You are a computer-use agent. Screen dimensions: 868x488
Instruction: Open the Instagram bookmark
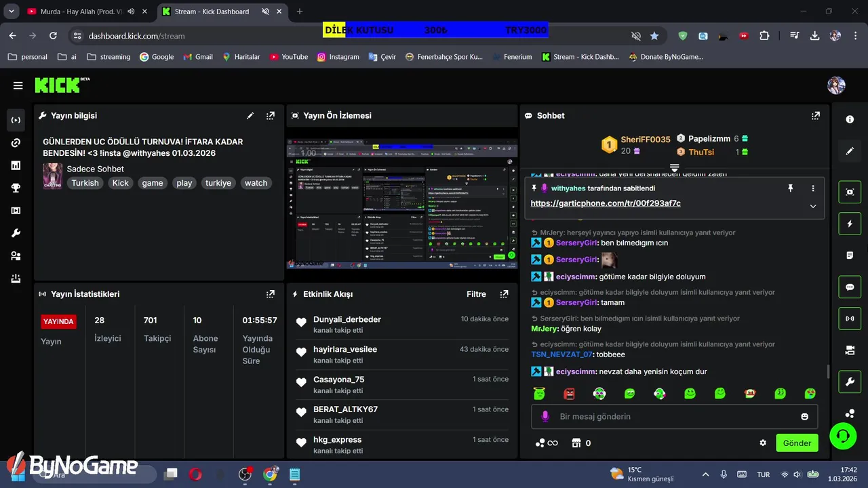(338, 57)
